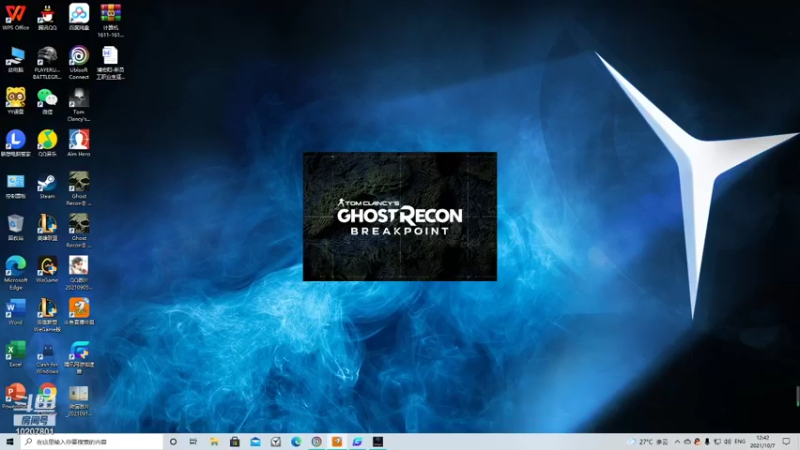Open Task View on the taskbar

193,441
